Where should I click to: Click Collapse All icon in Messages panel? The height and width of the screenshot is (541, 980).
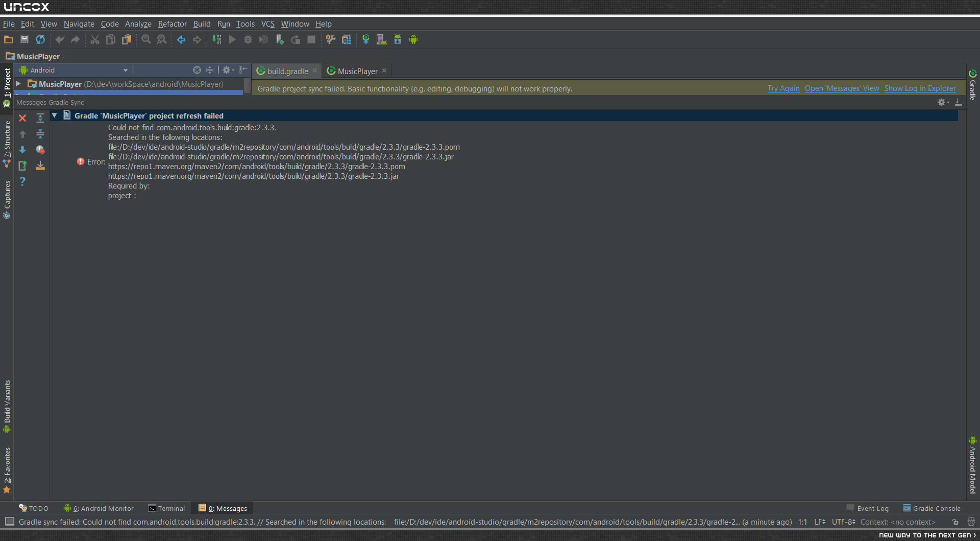[40, 134]
